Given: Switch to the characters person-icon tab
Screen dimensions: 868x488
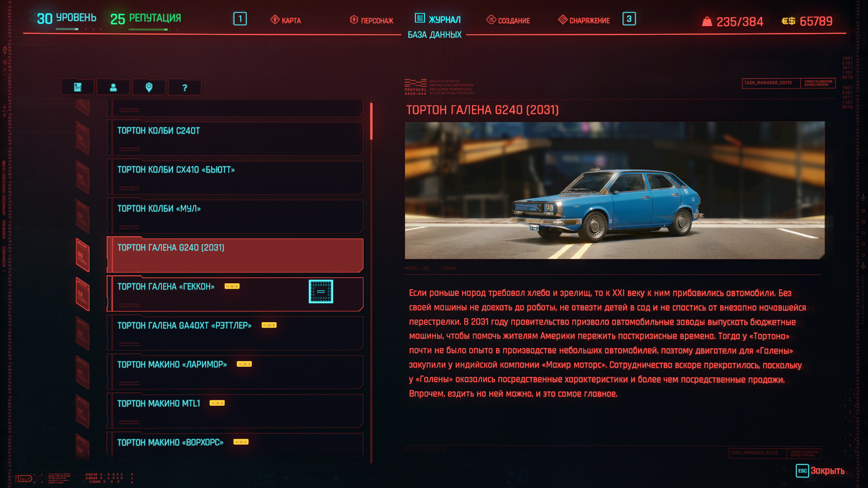Looking at the screenshot, I should (113, 87).
